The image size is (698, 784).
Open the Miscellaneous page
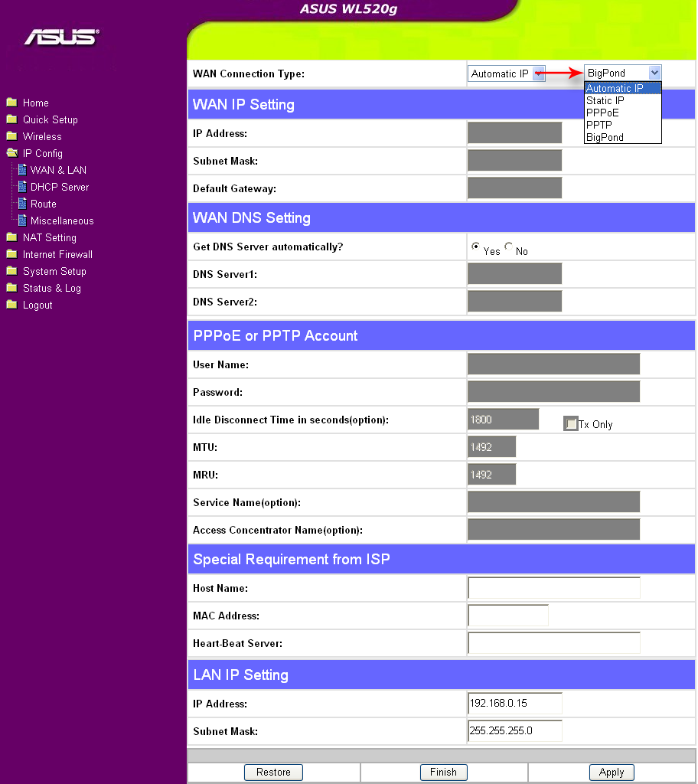tap(62, 221)
